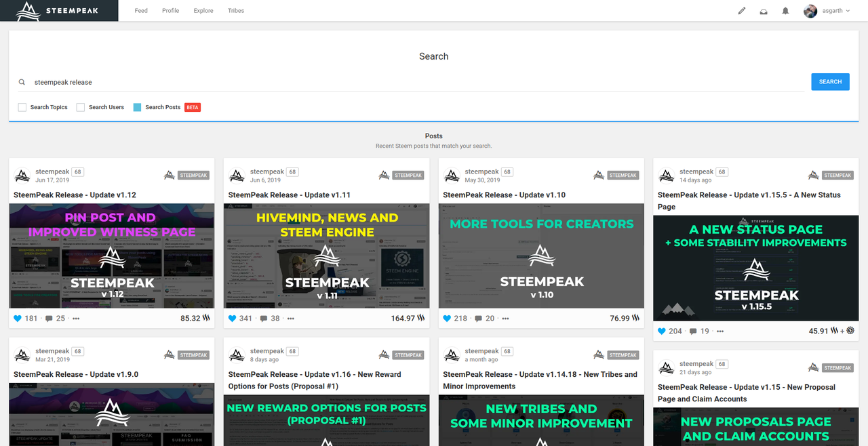868x446 pixels.
Task: Open more options dots on v1.10 post
Action: point(505,319)
